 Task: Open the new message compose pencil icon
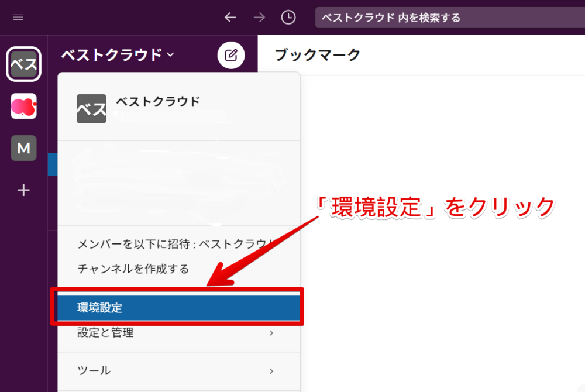click(x=231, y=54)
